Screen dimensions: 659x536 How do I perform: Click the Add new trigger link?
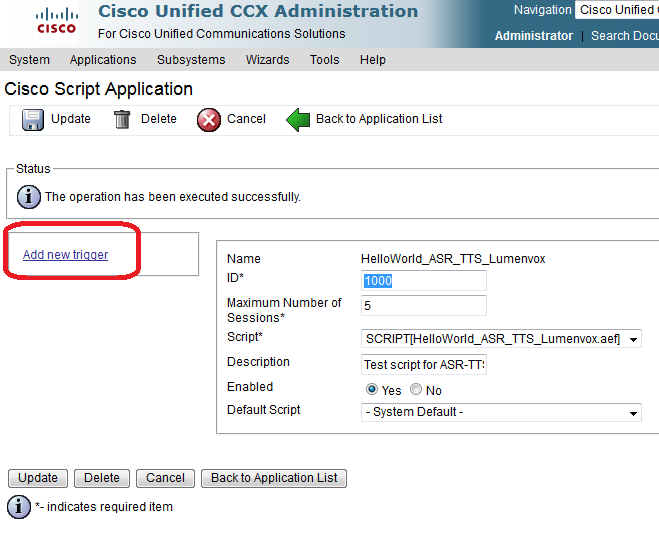click(x=66, y=255)
